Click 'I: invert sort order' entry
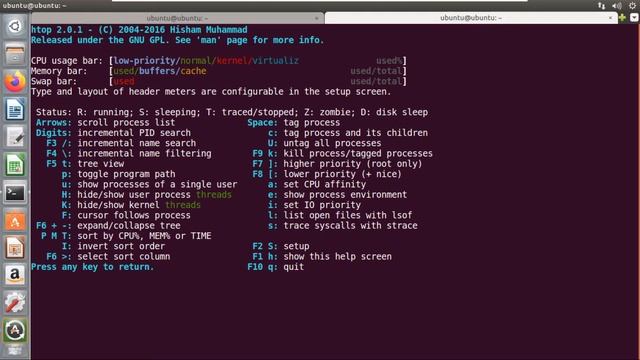This screenshot has height=360, width=640. [x=113, y=246]
